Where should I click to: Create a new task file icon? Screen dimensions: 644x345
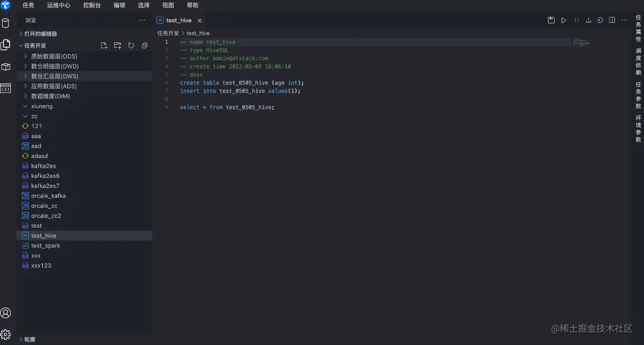point(104,46)
